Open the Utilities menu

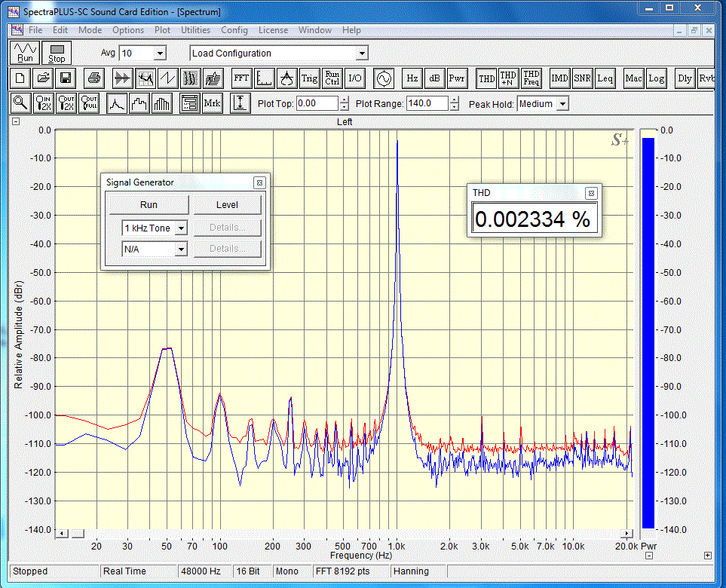pyautogui.click(x=195, y=30)
